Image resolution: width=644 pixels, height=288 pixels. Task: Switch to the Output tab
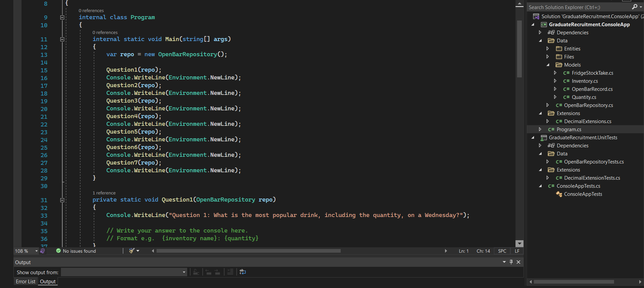coord(48,282)
